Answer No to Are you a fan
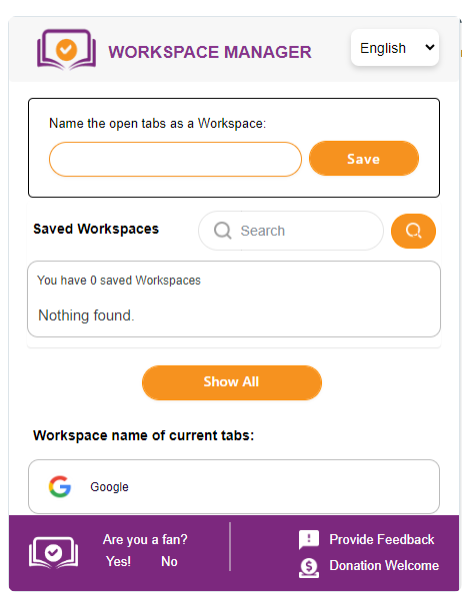 169,561
